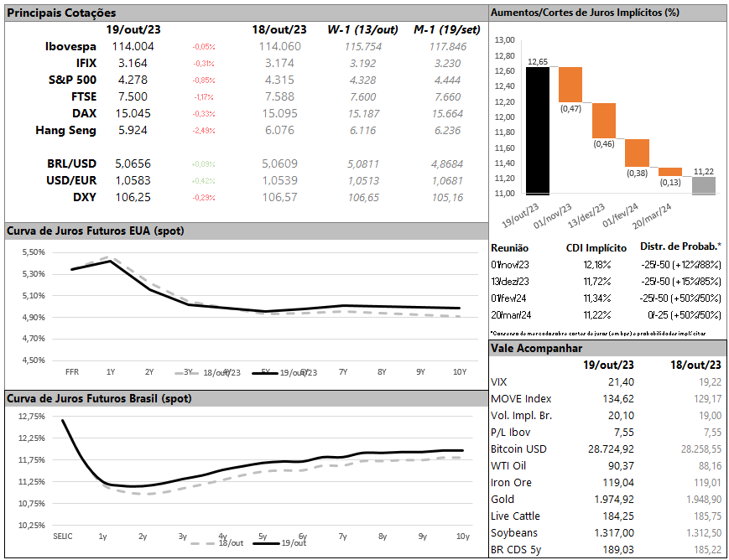Screen dimensions: 729x560
Task: Select the Hang Seng index label
Action: (65, 130)
